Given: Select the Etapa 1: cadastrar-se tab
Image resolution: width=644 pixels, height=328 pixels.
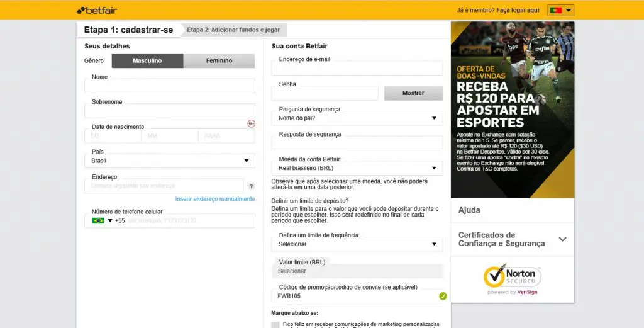Looking at the screenshot, I should pos(128,30).
